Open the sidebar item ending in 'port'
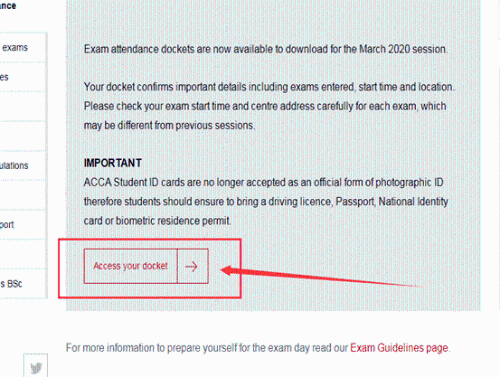 [x=22, y=225]
